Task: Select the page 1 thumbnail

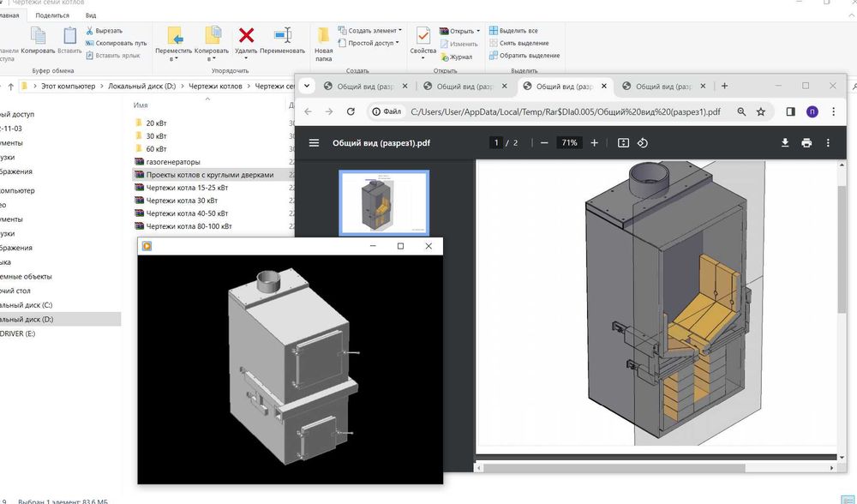Action: tap(384, 202)
